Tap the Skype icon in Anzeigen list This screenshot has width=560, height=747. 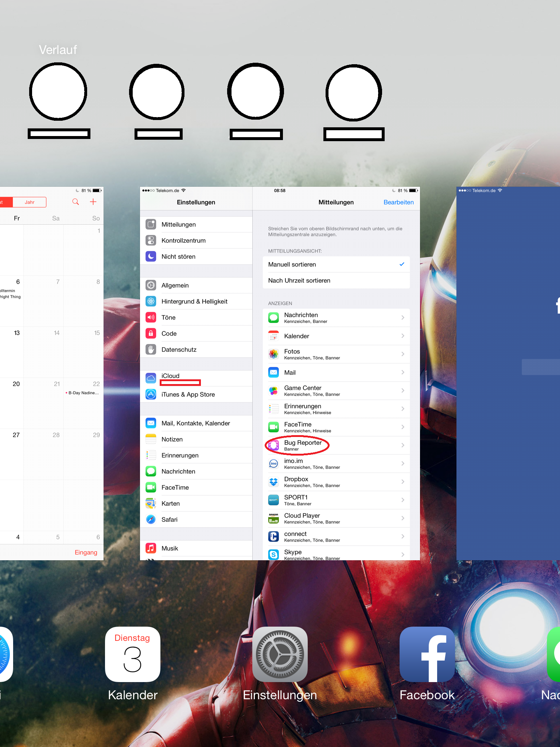point(273,555)
